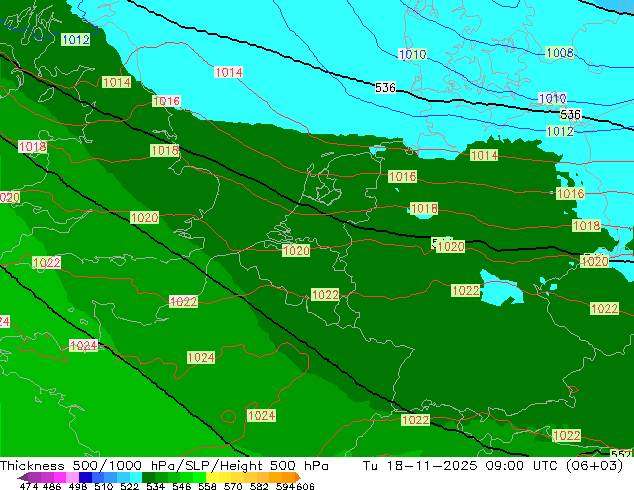Viewport: 634px width, 490px height.
Task: Click legend value 534
Action: point(155,486)
